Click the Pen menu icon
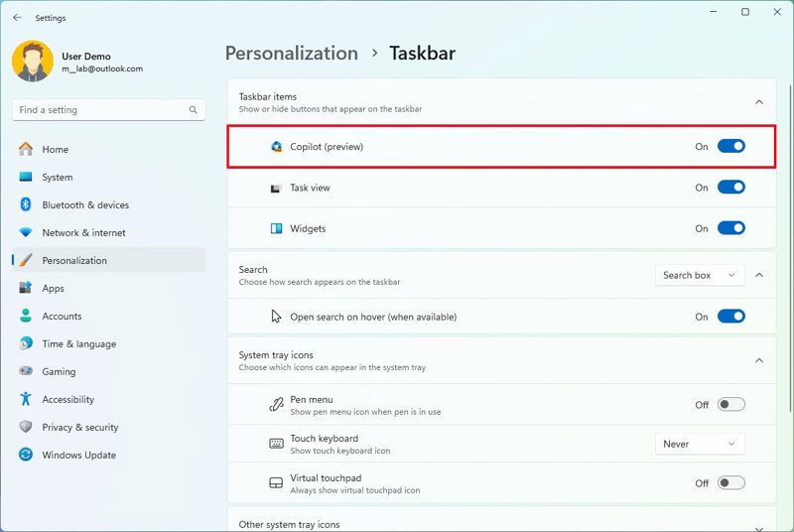The image size is (794, 532). (276, 405)
